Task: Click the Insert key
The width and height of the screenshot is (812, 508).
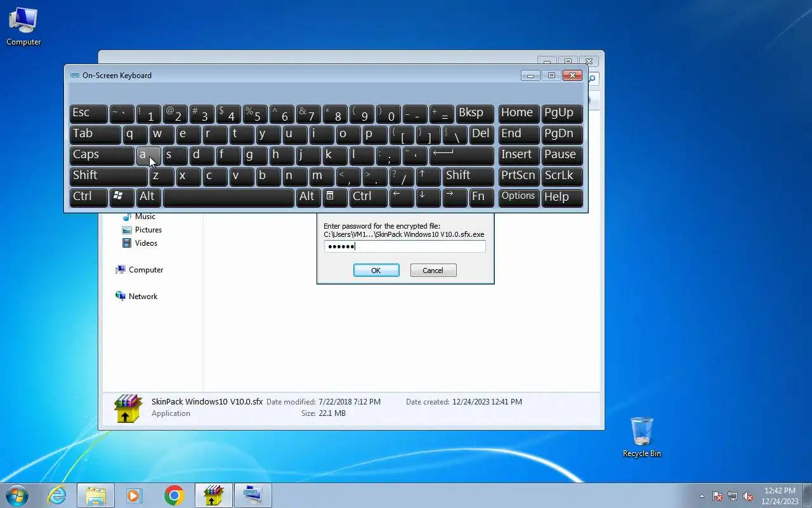Action: pyautogui.click(x=519, y=156)
